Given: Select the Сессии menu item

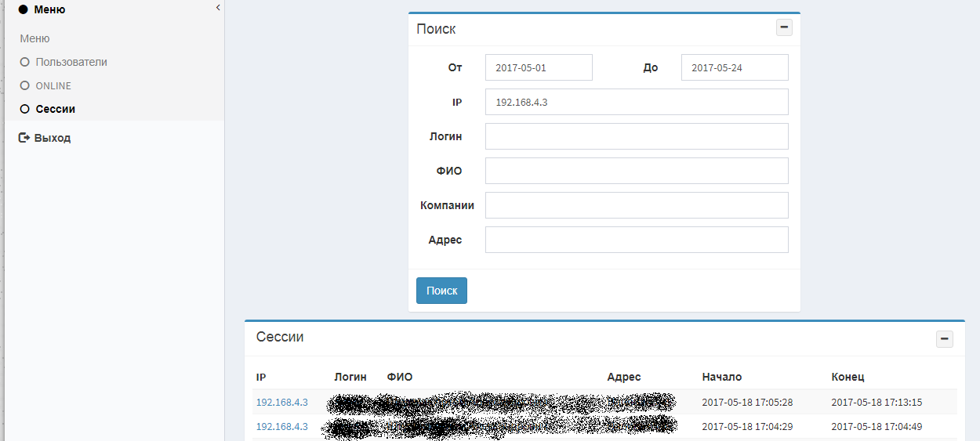Looking at the screenshot, I should click(56, 109).
